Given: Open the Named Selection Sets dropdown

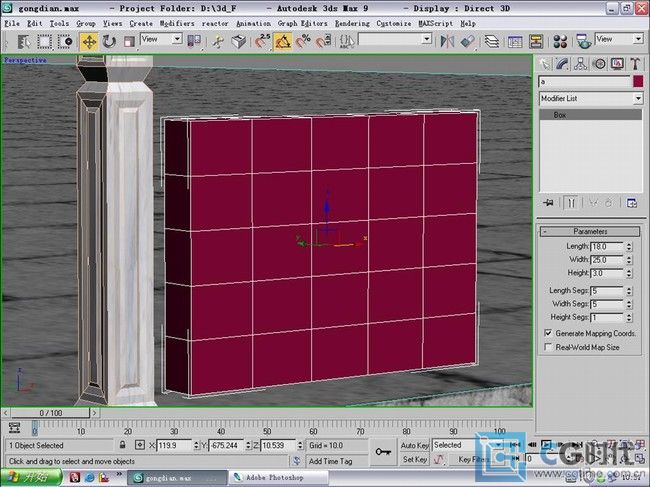Looking at the screenshot, I should pos(395,39).
